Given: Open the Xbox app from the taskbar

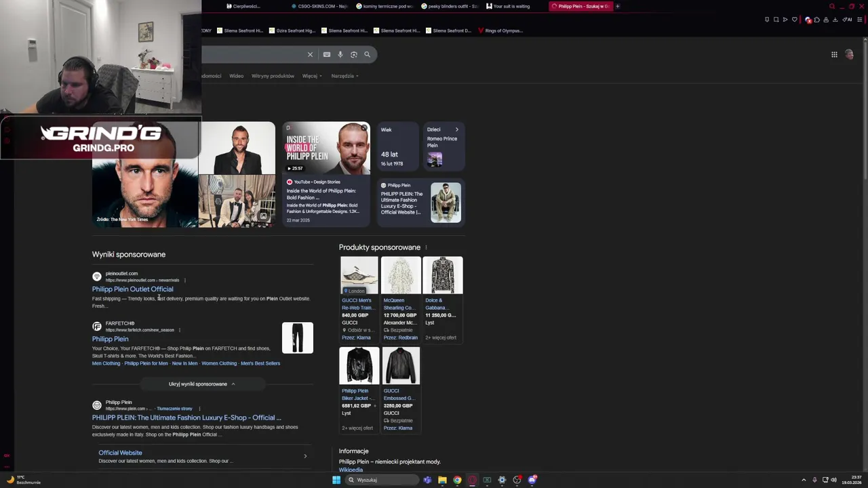Looking at the screenshot, I should pyautogui.click(x=487, y=480).
